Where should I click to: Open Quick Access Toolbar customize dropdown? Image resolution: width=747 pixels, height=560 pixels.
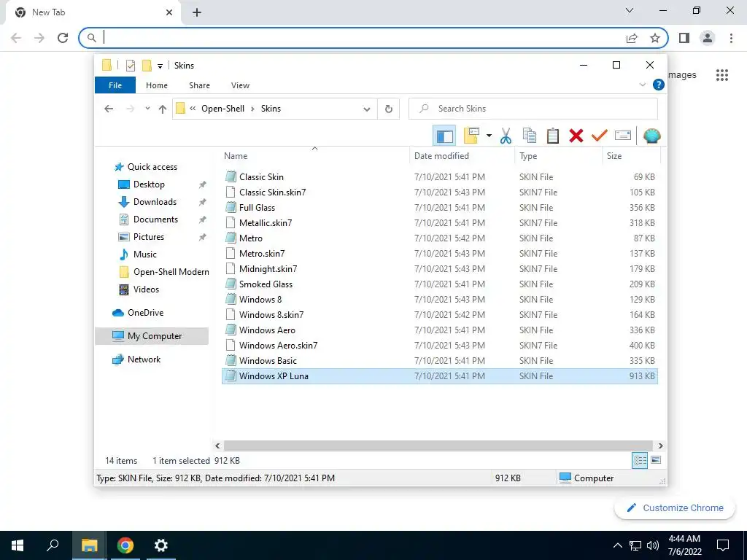[x=160, y=66]
